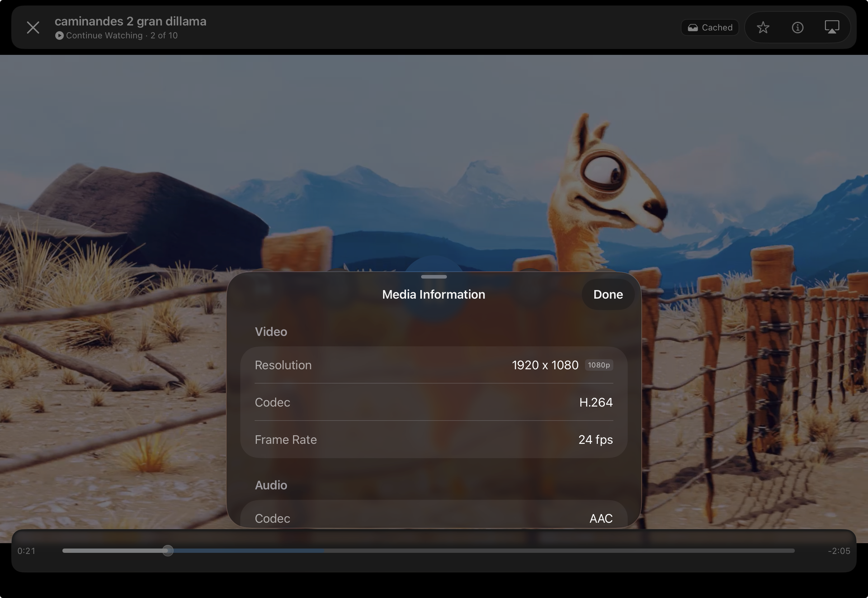Click the sheet grabber handle above Media Information

point(434,276)
